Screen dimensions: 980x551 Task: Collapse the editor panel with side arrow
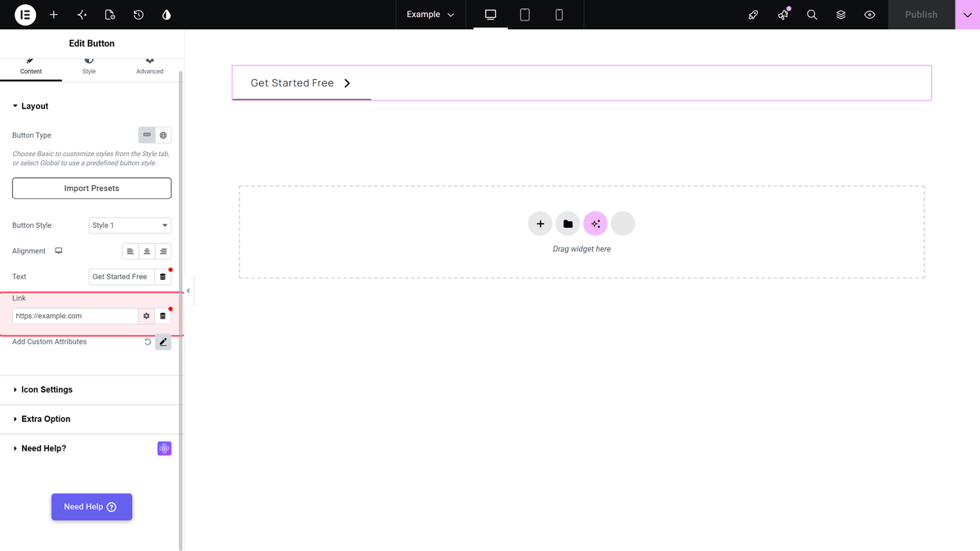pyautogui.click(x=189, y=291)
